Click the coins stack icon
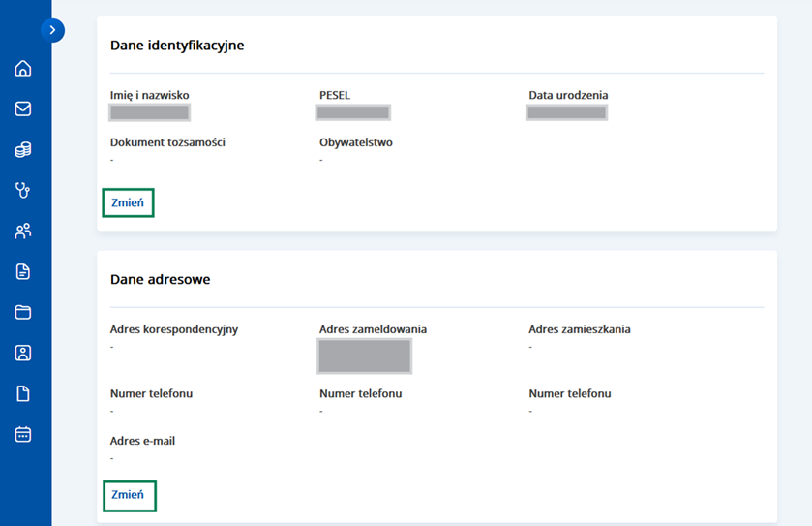The height and width of the screenshot is (526, 812). pyautogui.click(x=23, y=150)
